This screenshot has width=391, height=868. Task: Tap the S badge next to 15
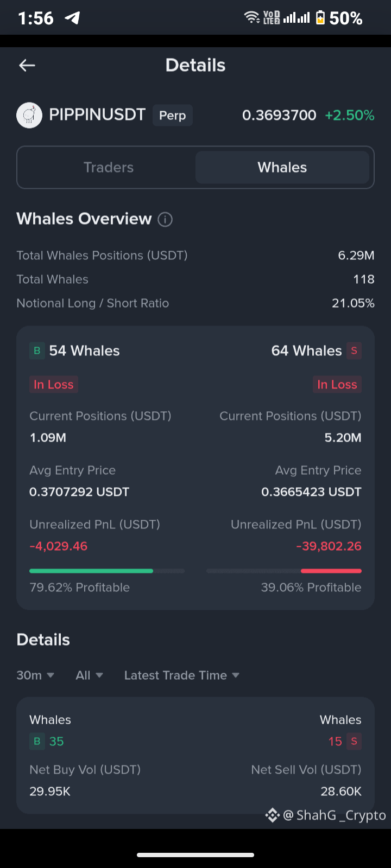point(354,741)
